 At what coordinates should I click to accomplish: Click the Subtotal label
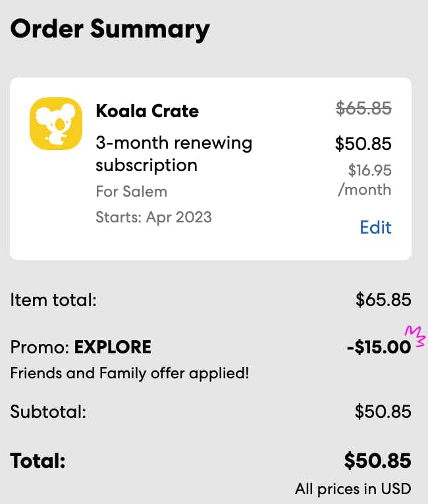click(x=48, y=413)
